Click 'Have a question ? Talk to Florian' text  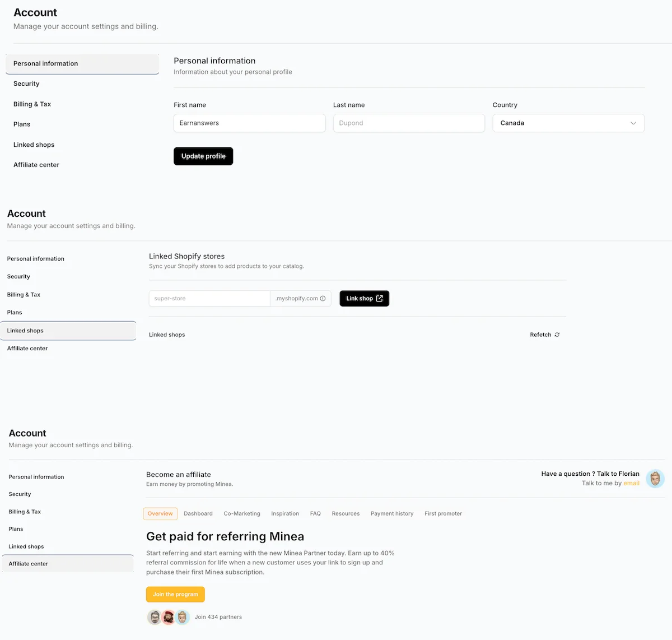pyautogui.click(x=590, y=474)
